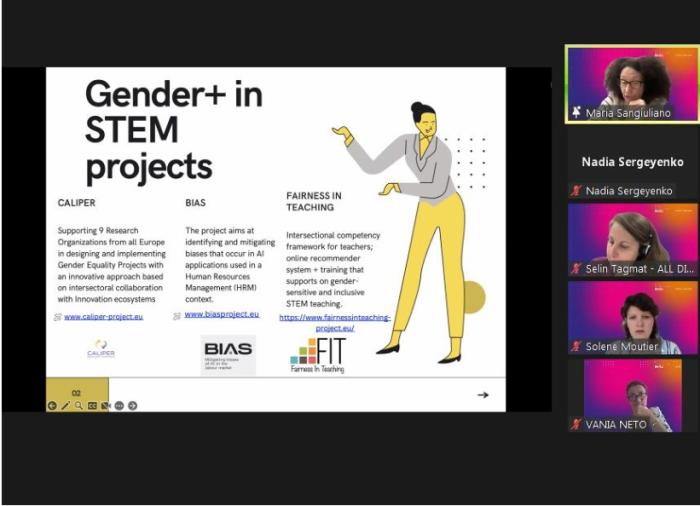Open the www.caliper-project.eu link
Image resolution: width=700 pixels, height=506 pixels.
(103, 316)
